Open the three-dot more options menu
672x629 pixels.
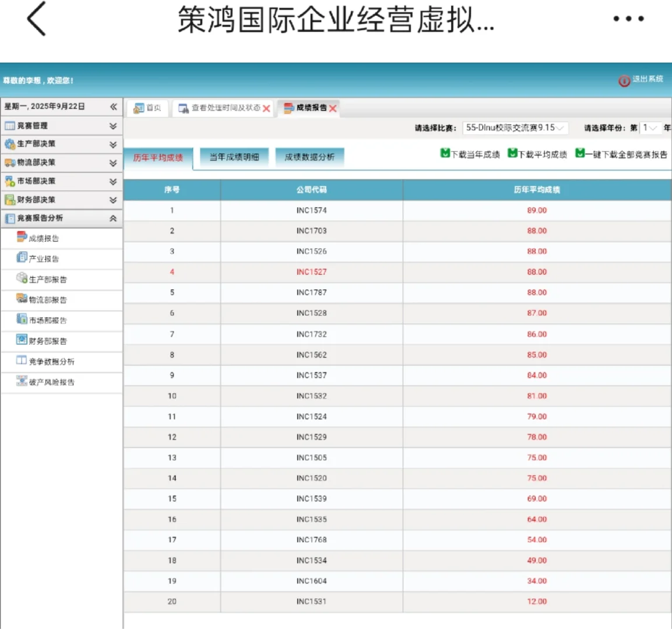coord(628,19)
